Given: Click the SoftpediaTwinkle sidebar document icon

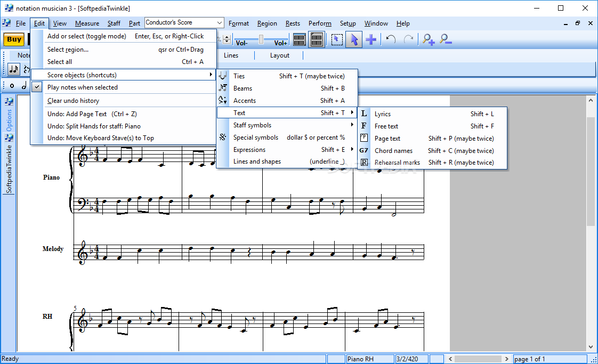Looking at the screenshot, I should [9, 137].
